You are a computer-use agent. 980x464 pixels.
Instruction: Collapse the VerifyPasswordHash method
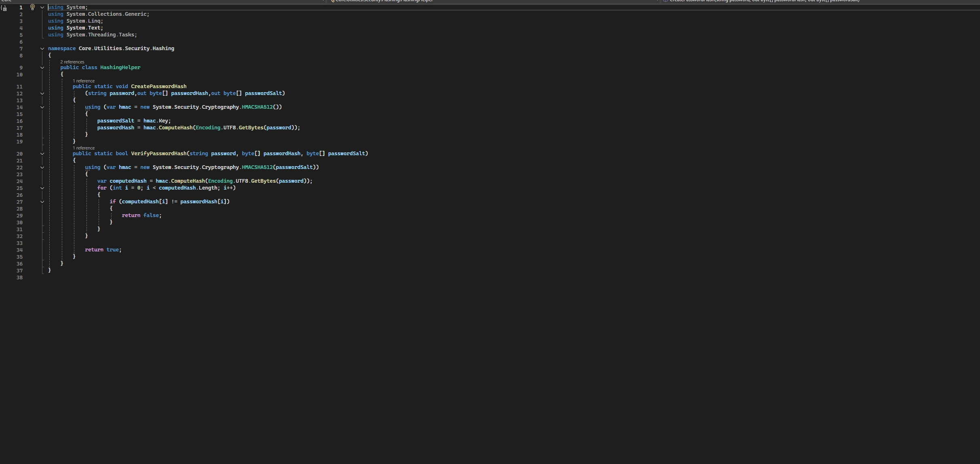(42, 154)
